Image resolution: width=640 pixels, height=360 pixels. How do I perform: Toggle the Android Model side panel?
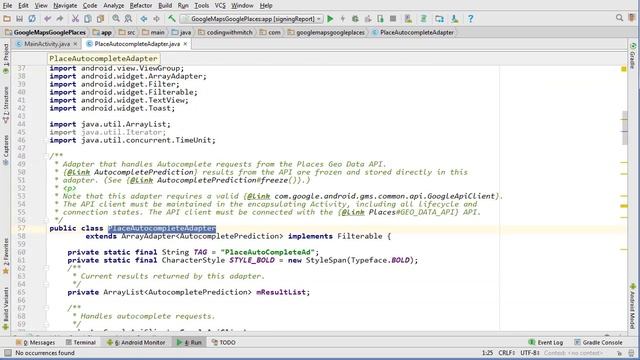point(633,306)
